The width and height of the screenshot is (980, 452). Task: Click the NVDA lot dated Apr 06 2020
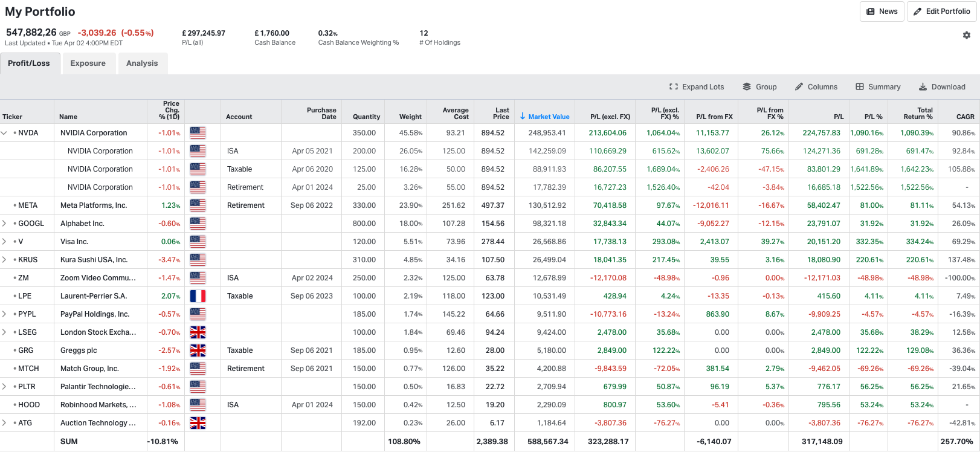pos(312,169)
